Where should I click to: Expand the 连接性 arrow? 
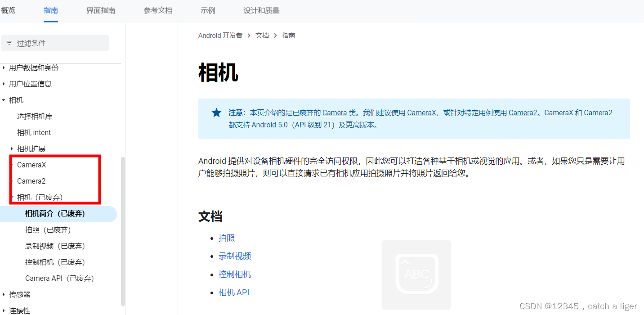(x=4, y=311)
